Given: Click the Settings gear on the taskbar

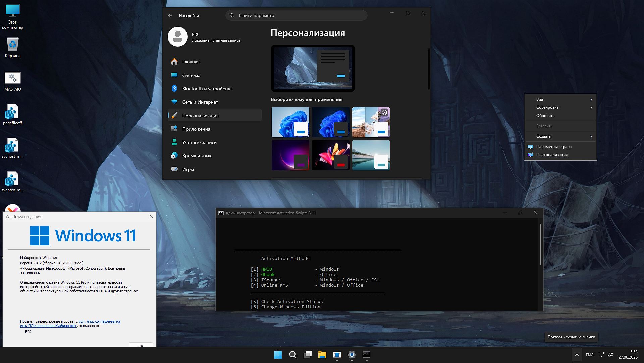Looking at the screenshot, I should click(x=352, y=355).
